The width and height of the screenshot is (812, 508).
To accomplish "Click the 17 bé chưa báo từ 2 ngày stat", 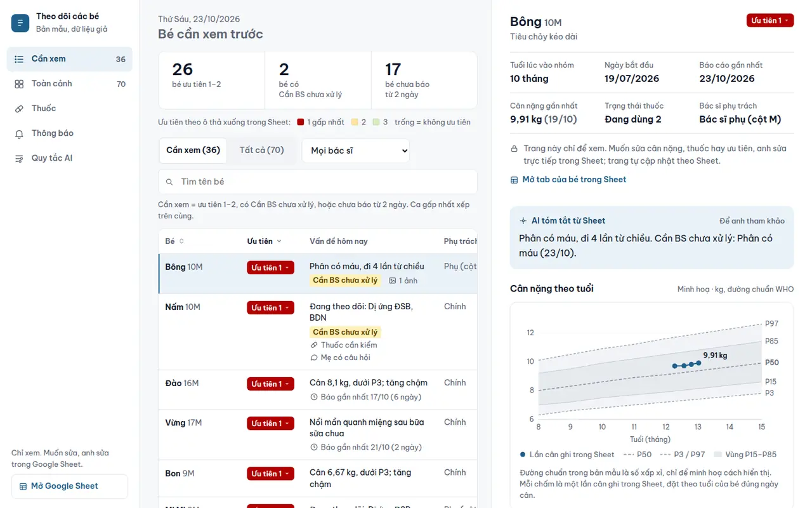I will (x=424, y=81).
